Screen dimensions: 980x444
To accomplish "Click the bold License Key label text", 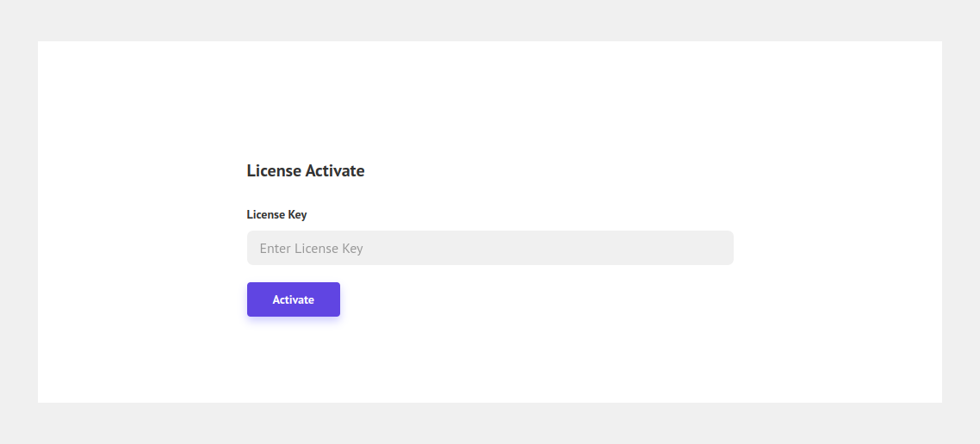I will click(x=276, y=214).
